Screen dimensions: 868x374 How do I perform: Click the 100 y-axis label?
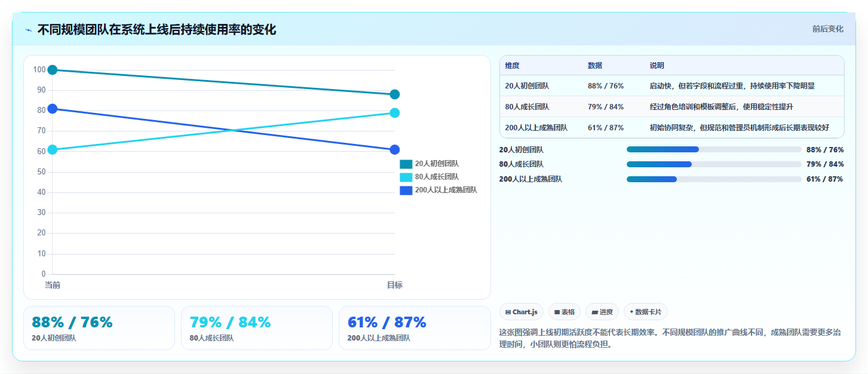coord(39,70)
